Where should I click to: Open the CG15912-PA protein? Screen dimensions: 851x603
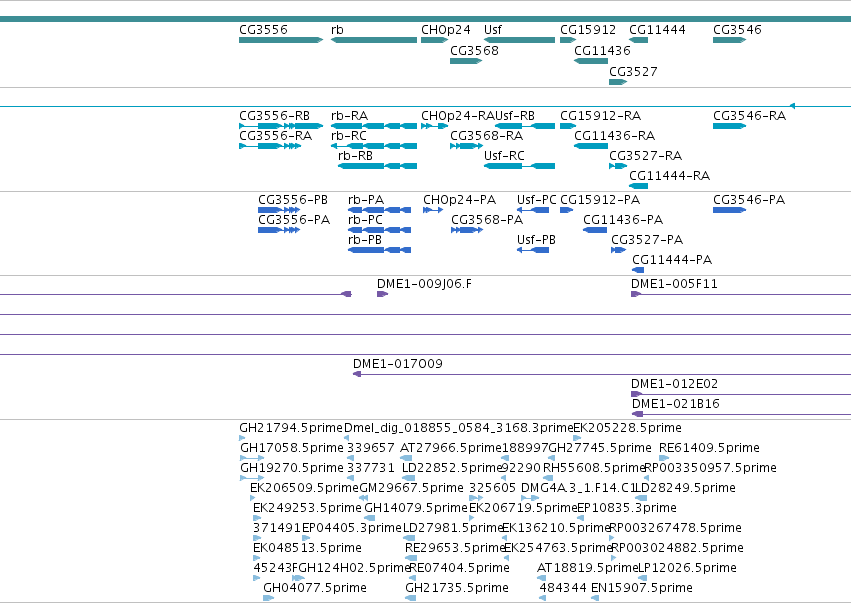(x=567, y=210)
